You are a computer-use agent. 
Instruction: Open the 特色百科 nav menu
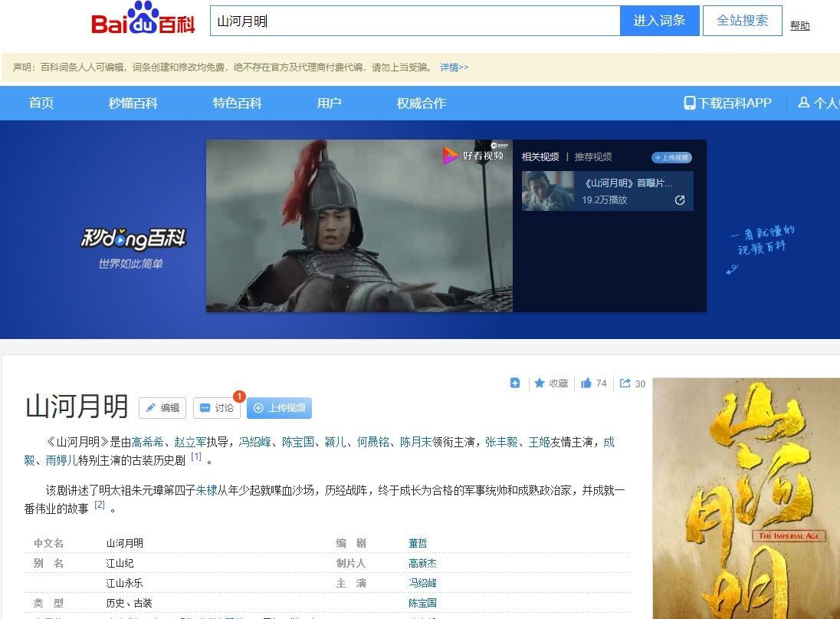238,103
